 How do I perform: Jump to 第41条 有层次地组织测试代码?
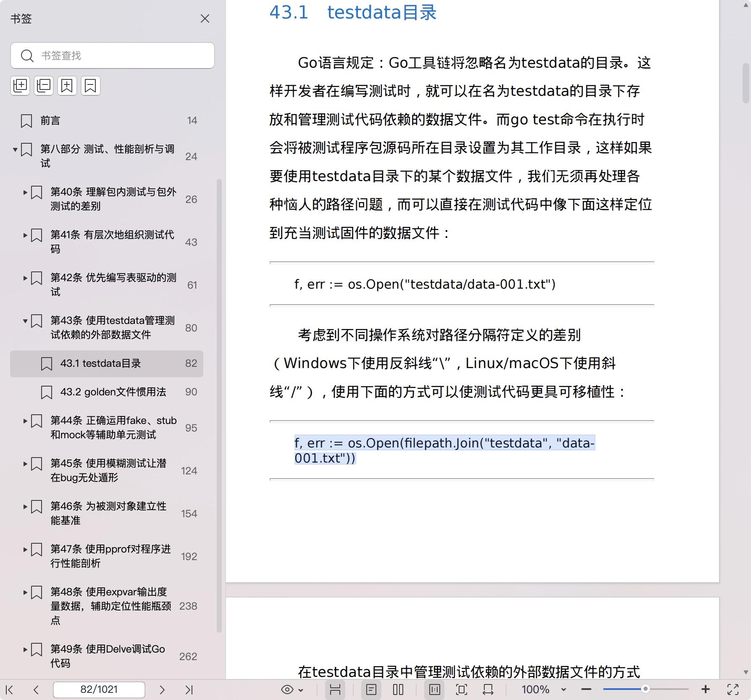point(113,242)
